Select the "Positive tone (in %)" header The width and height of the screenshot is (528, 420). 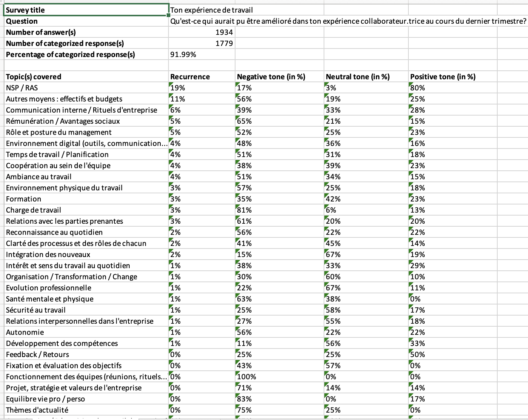tap(443, 77)
